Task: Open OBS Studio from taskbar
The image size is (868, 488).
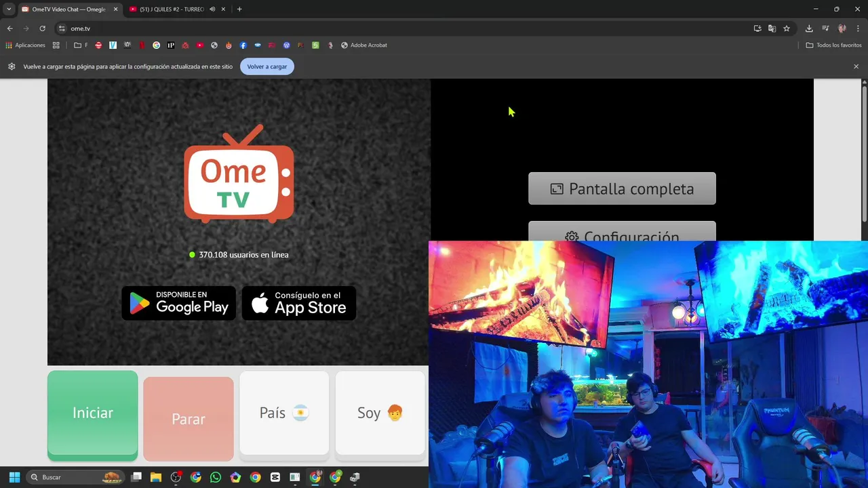Action: pyautogui.click(x=176, y=477)
